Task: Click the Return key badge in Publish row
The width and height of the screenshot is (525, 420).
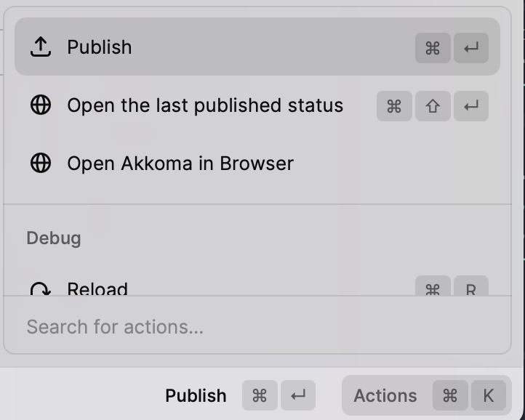Action: 471,48
